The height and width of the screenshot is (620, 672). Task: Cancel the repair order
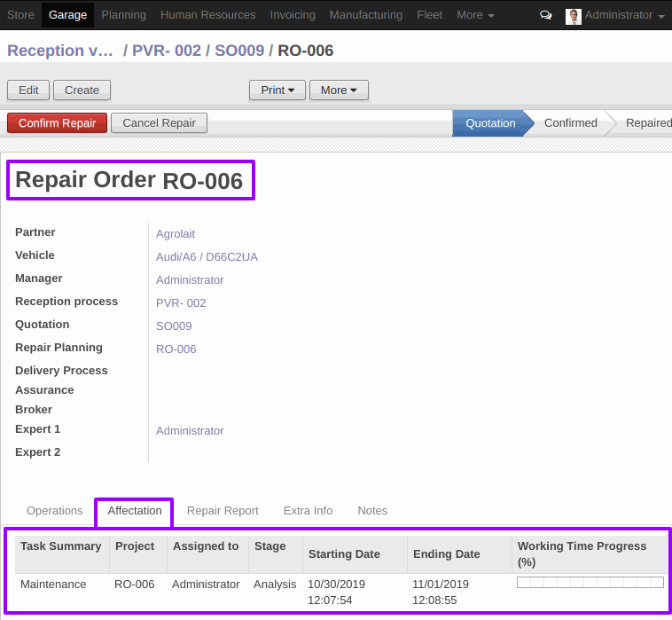(x=160, y=123)
